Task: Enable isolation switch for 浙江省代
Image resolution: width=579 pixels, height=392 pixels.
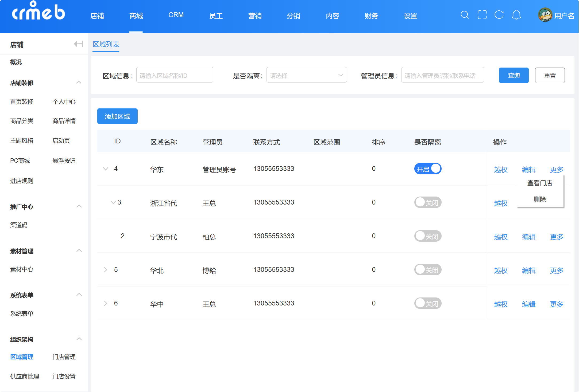Action: click(428, 203)
